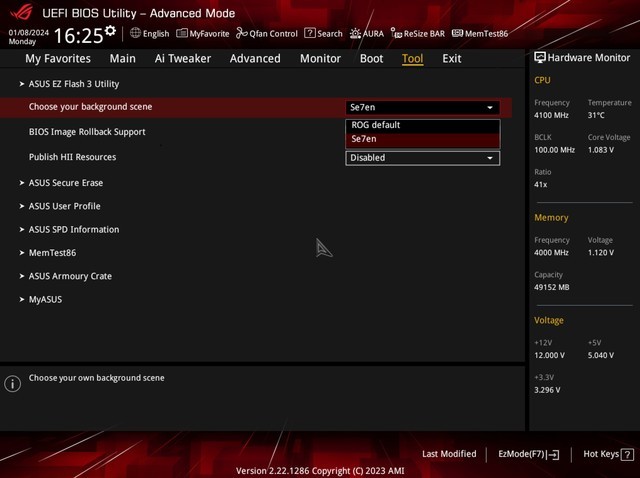Expand ASUS EZ Flash 3 Utility

coord(73,84)
